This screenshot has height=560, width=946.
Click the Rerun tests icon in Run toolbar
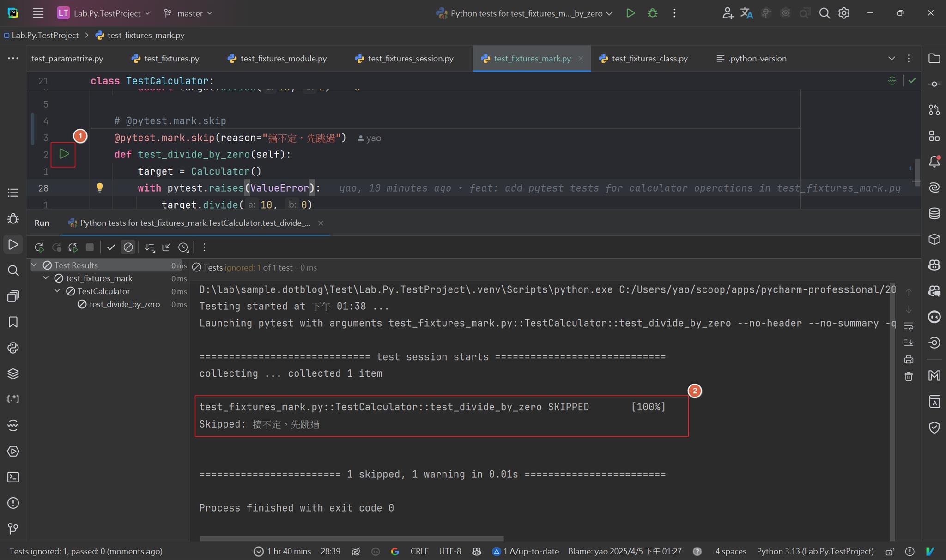39,247
